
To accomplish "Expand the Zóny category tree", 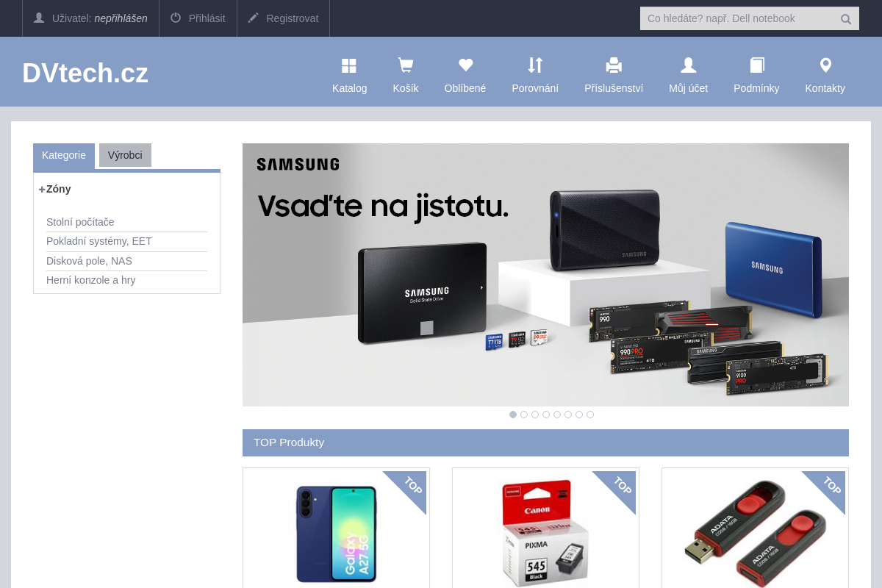I will pos(43,190).
